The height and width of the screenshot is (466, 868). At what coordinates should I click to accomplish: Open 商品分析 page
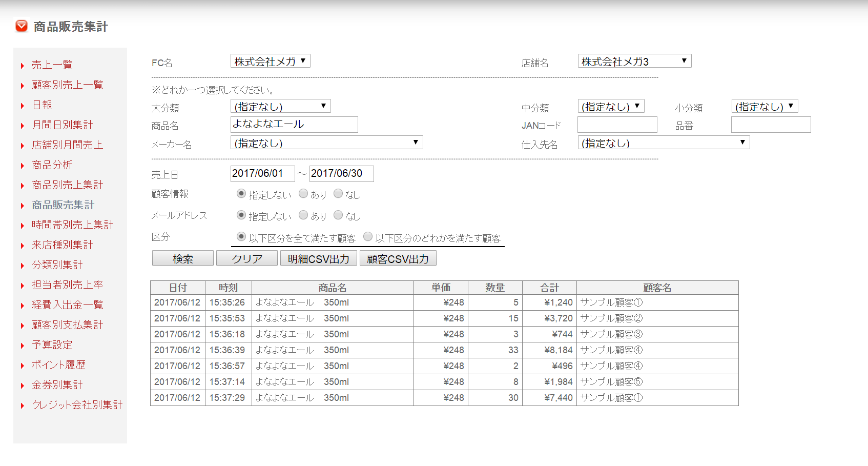point(52,165)
